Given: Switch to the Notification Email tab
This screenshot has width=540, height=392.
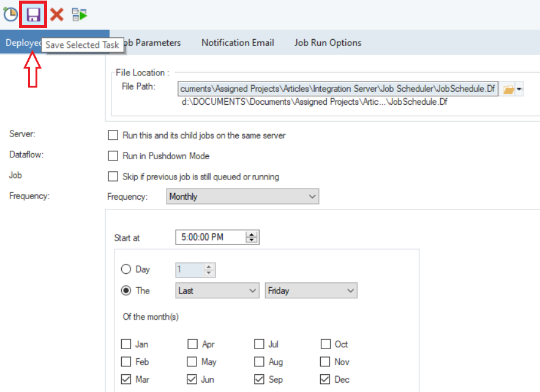Looking at the screenshot, I should [238, 43].
